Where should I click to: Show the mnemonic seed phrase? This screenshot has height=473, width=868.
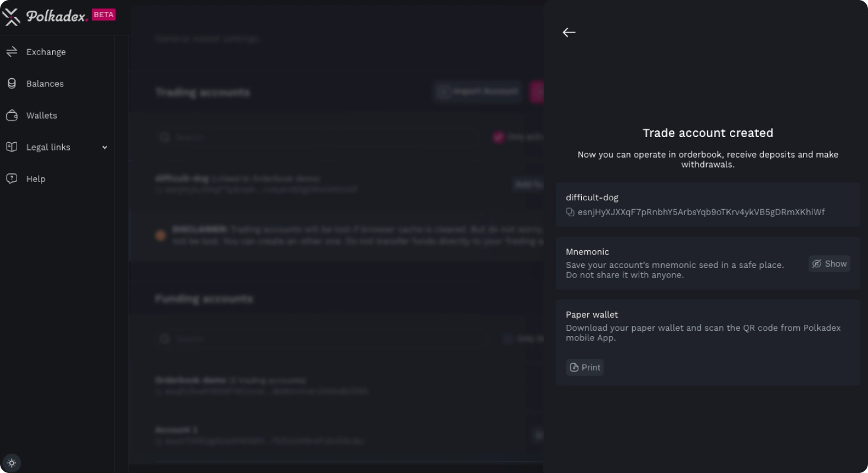[829, 264]
